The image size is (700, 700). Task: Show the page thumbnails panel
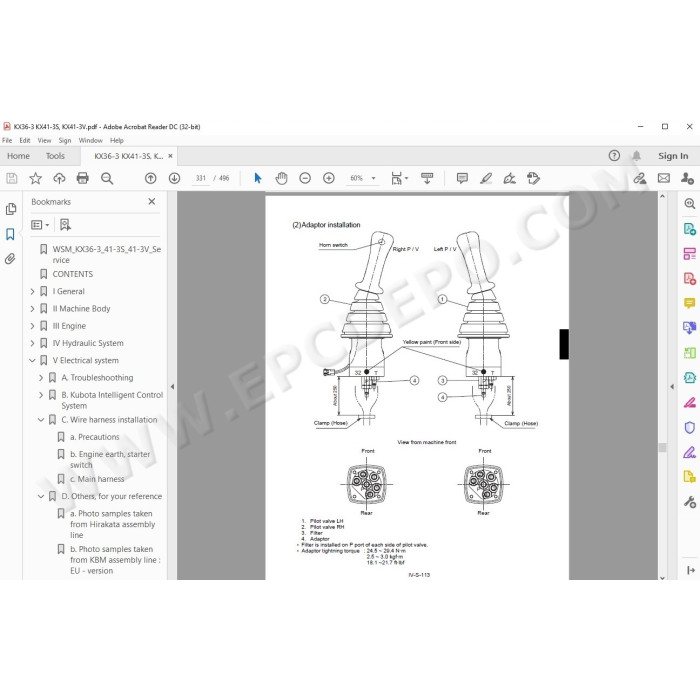tap(11, 209)
